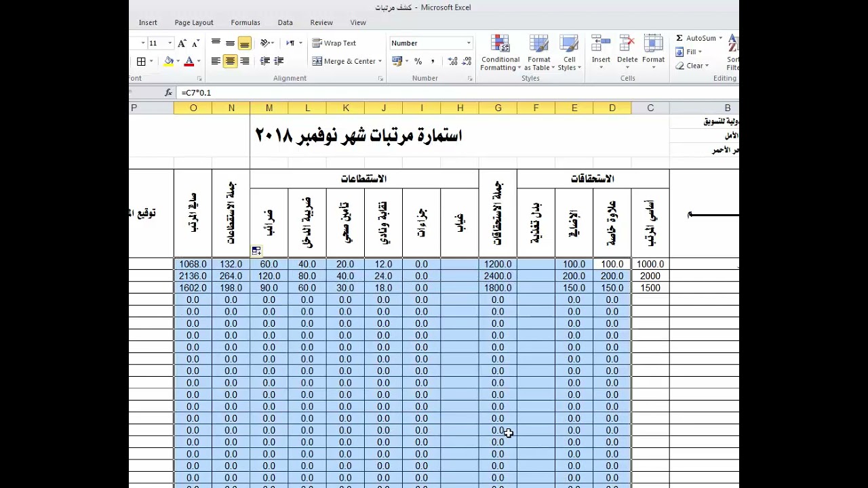Select the cell containing 1068.0
The width and height of the screenshot is (868, 488).
pos(193,264)
